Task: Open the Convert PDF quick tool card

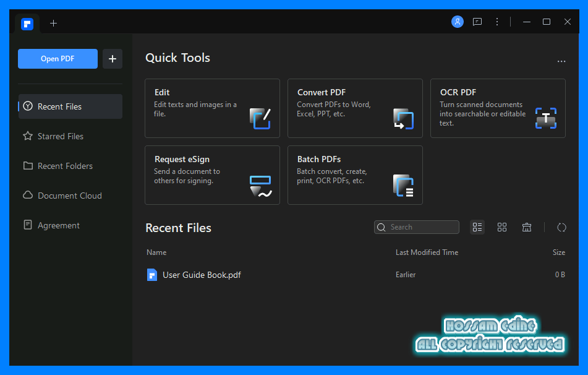Action: 355,108
